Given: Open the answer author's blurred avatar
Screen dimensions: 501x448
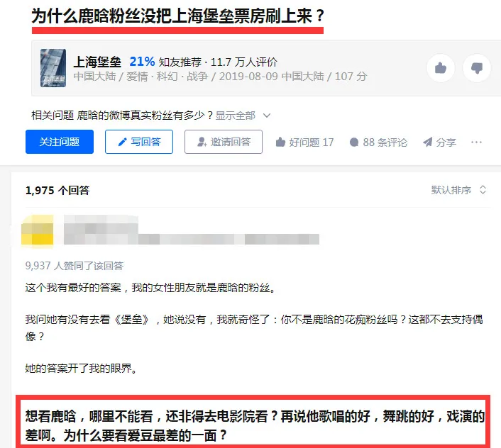Looking at the screenshot, I should click(x=37, y=231).
